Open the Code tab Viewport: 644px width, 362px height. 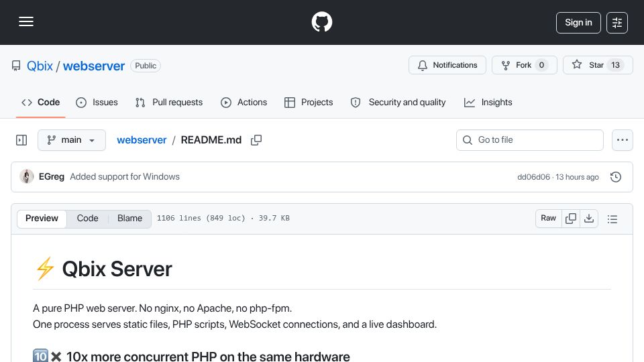coord(41,102)
